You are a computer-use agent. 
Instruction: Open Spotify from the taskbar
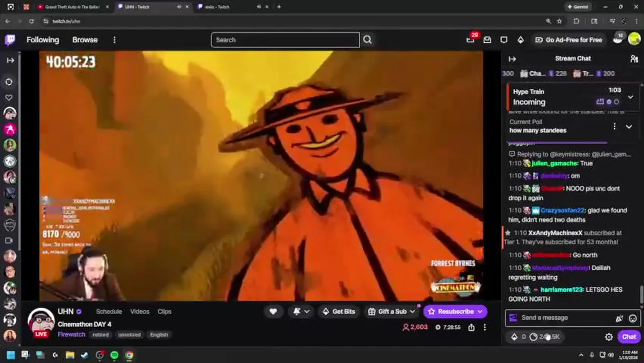coord(114,355)
